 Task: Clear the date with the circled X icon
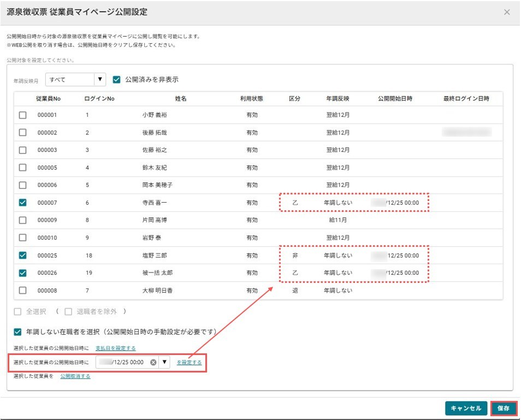pyautogui.click(x=153, y=362)
